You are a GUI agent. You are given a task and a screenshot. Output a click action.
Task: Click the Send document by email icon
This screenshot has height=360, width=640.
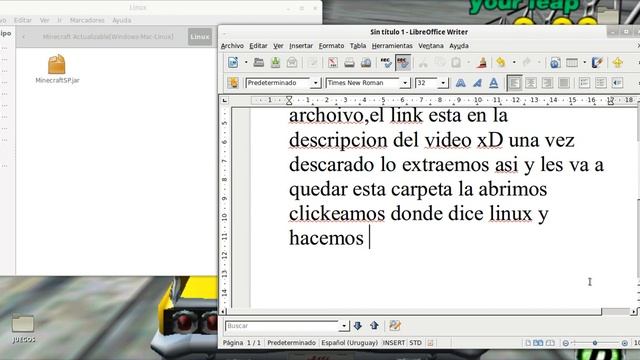pyautogui.click(x=292, y=62)
